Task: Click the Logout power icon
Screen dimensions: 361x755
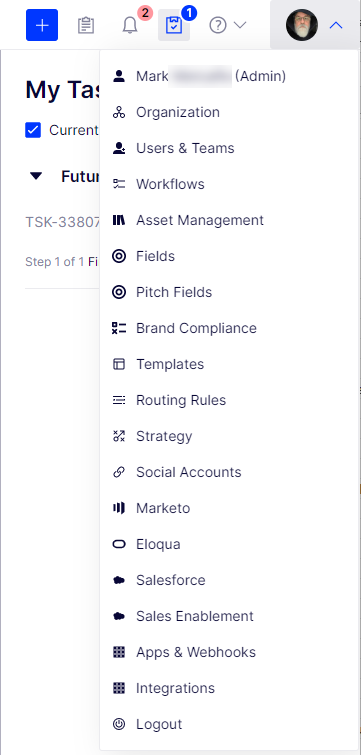Action: tap(119, 724)
